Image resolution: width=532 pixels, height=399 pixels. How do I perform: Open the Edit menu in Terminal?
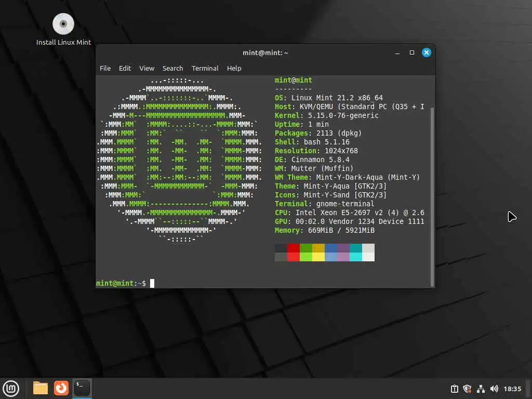click(x=125, y=68)
